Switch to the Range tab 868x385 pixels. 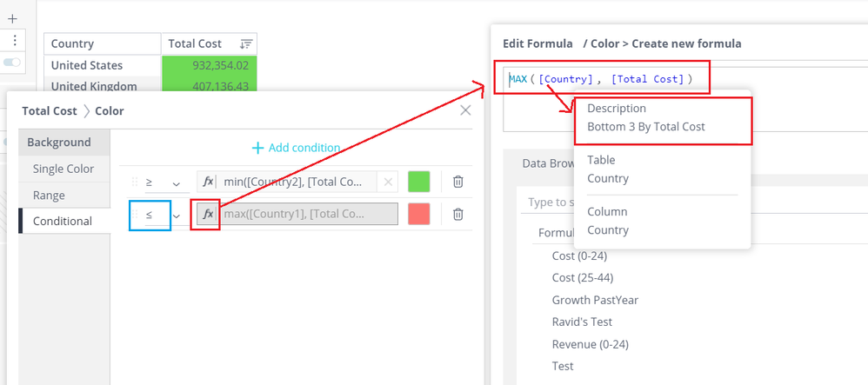49,196
